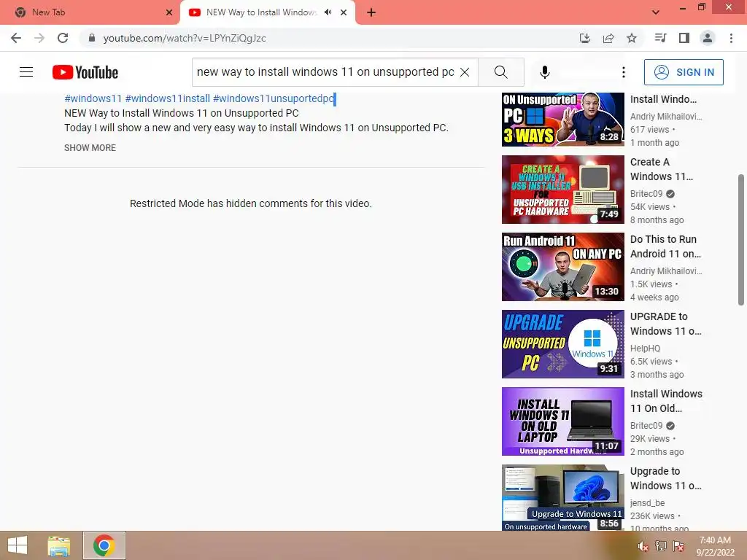Open a new tab with plus button

(x=371, y=12)
